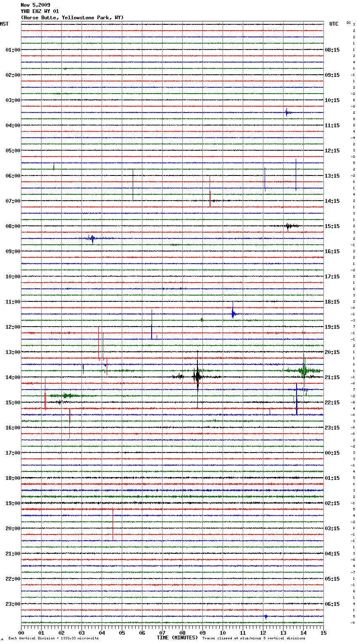The height and width of the screenshot is (644, 357).
Task: Select the "06:00" MST time label
Action: (13, 176)
